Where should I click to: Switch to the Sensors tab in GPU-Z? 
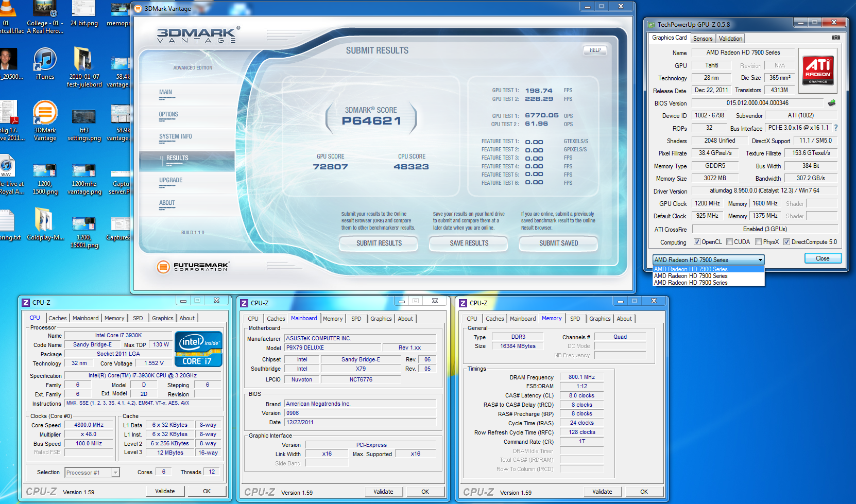pos(703,39)
